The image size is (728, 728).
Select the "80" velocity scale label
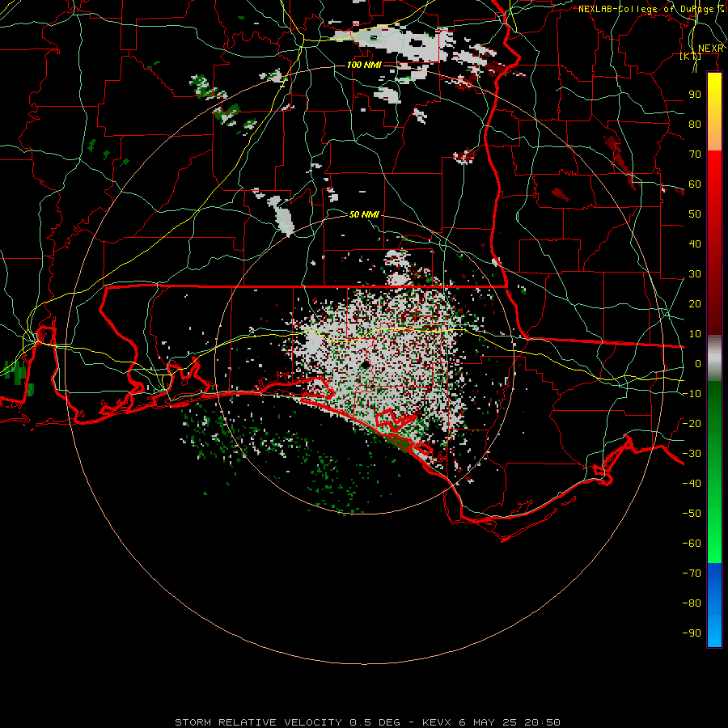(x=695, y=125)
